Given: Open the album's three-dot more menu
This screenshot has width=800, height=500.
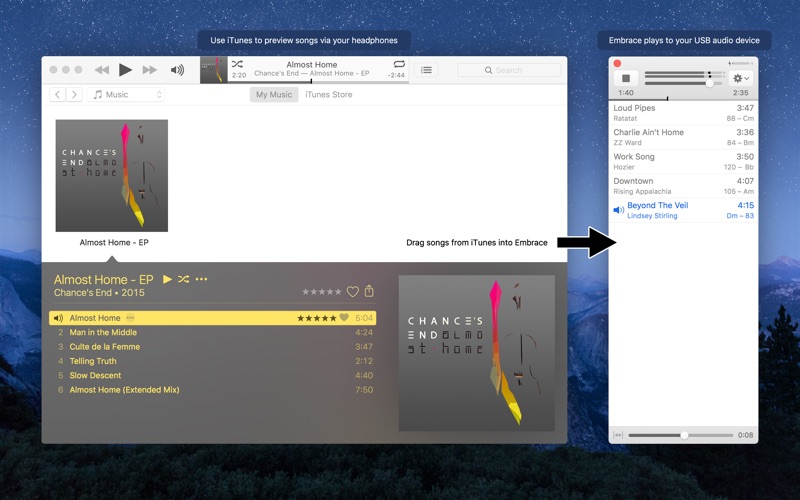Looking at the screenshot, I should [x=202, y=279].
